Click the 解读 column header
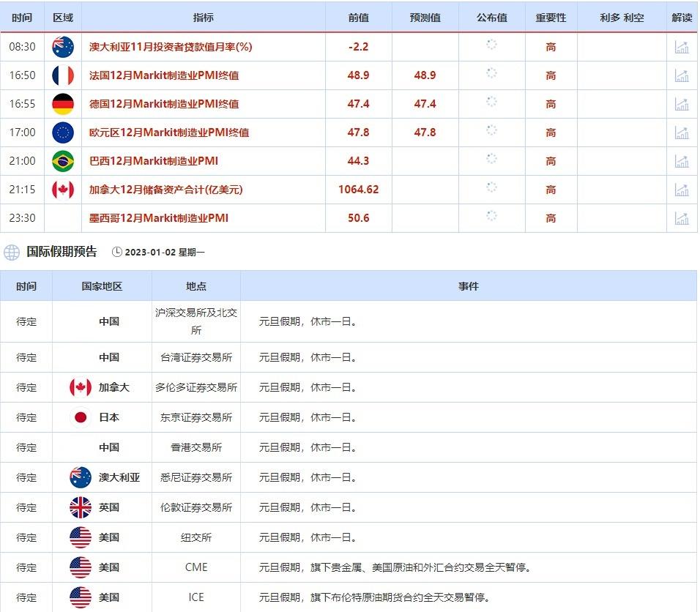This screenshot has height=612, width=700. [x=682, y=18]
